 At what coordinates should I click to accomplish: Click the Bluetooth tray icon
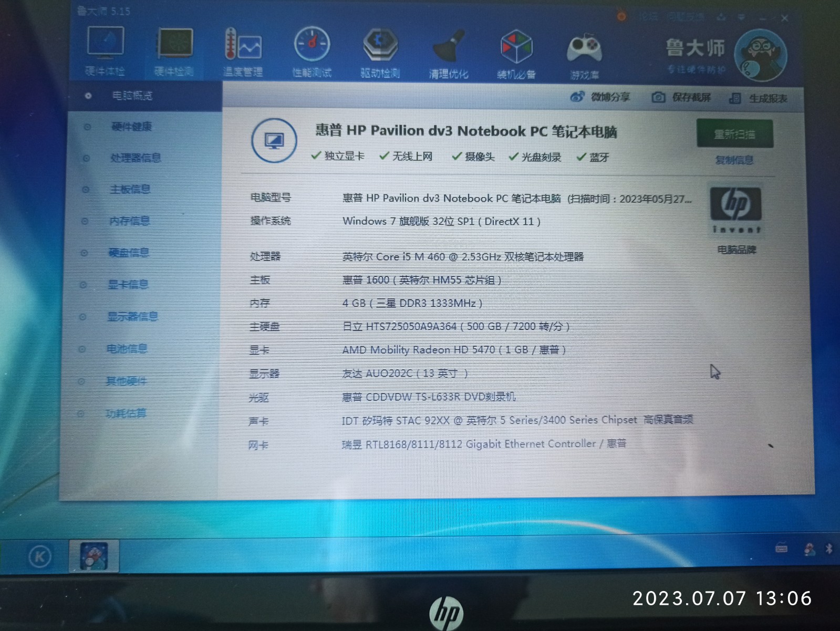pos(829,550)
